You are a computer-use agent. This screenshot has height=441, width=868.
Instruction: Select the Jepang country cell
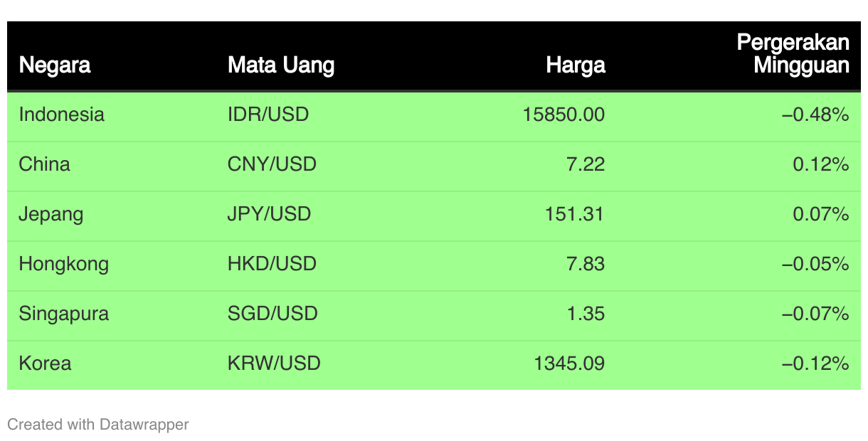click(x=51, y=214)
